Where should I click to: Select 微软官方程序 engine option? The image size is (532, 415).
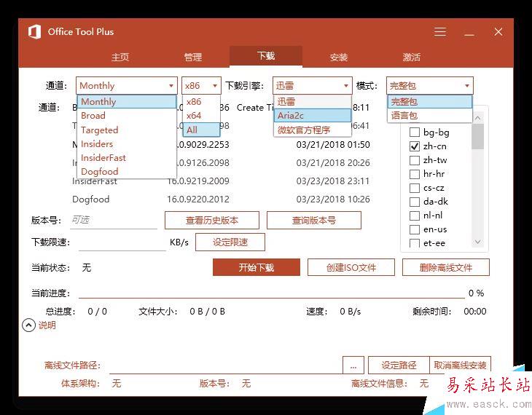click(312, 130)
